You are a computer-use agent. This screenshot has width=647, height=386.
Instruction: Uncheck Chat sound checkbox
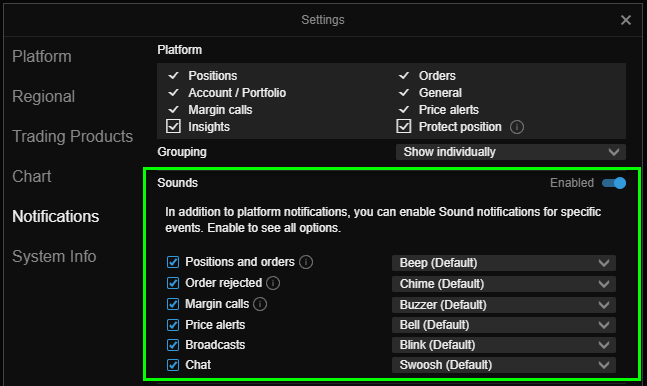pos(173,365)
